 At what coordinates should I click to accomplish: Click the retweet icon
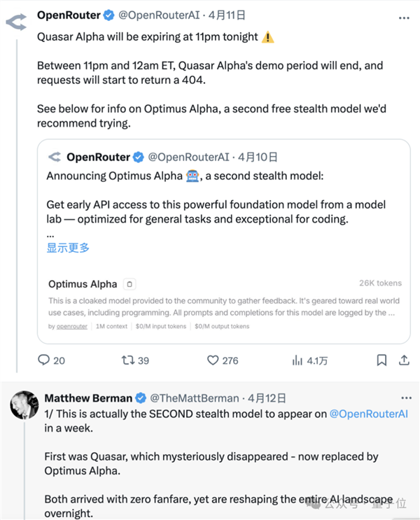point(127,360)
